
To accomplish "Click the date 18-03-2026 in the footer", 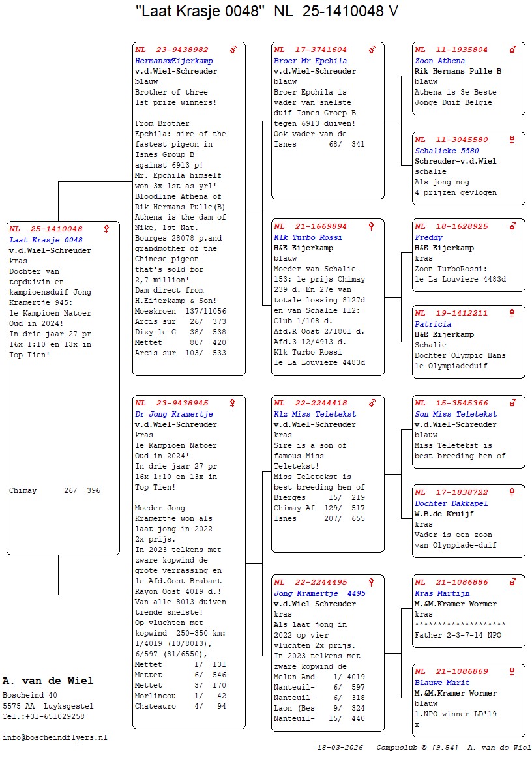I will coord(340,748).
